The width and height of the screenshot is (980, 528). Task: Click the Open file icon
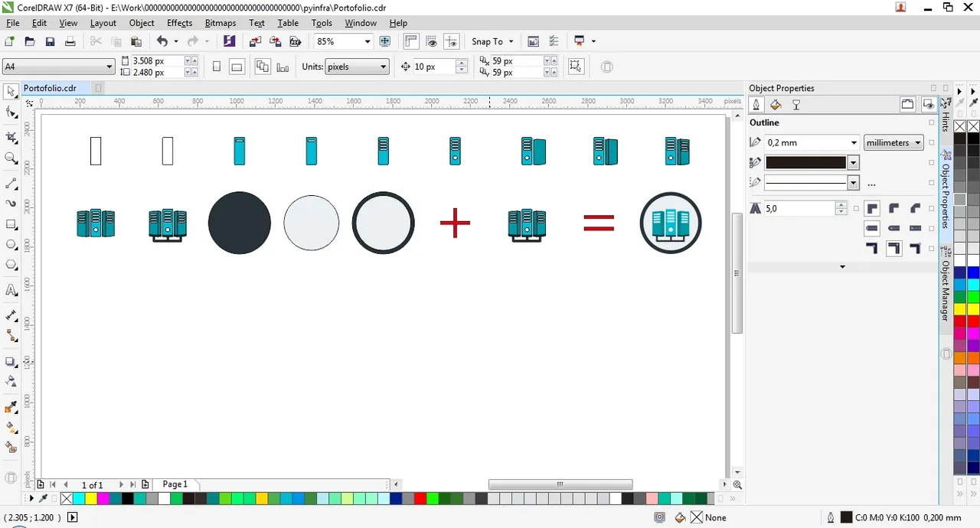pyautogui.click(x=30, y=41)
